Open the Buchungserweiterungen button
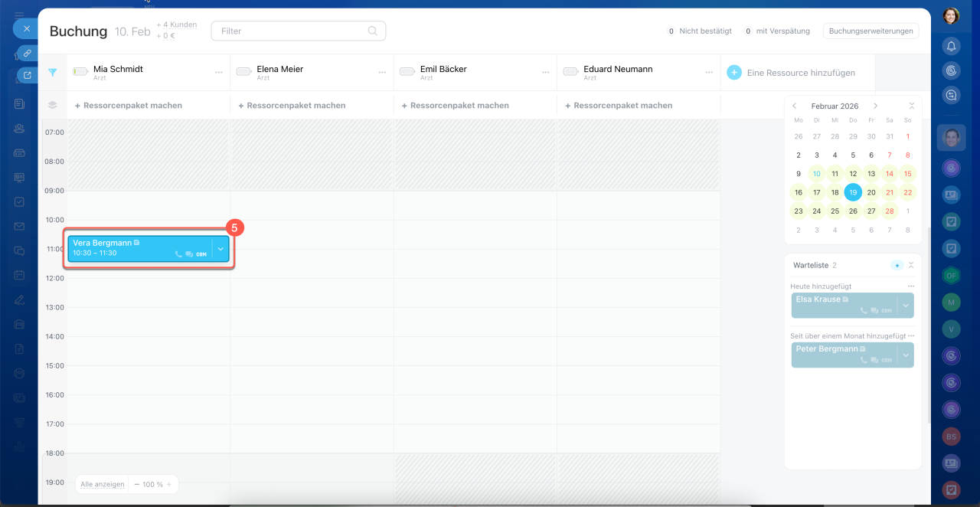The height and width of the screenshot is (507, 980). tap(871, 31)
